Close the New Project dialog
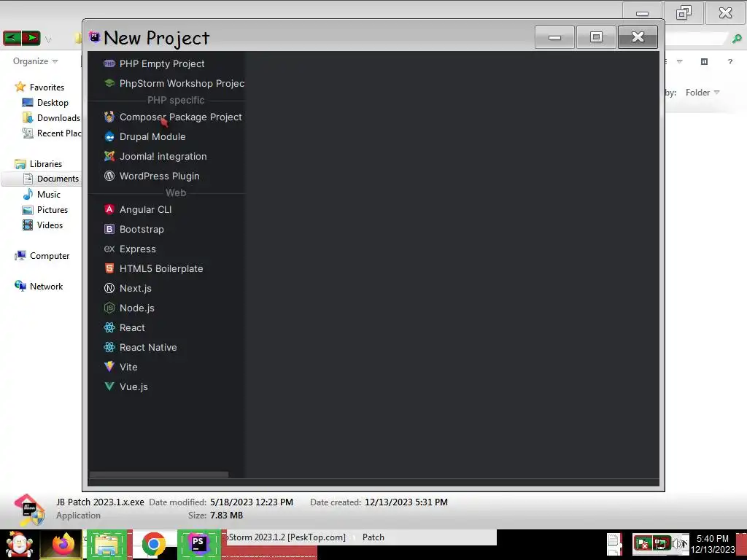 click(x=638, y=37)
